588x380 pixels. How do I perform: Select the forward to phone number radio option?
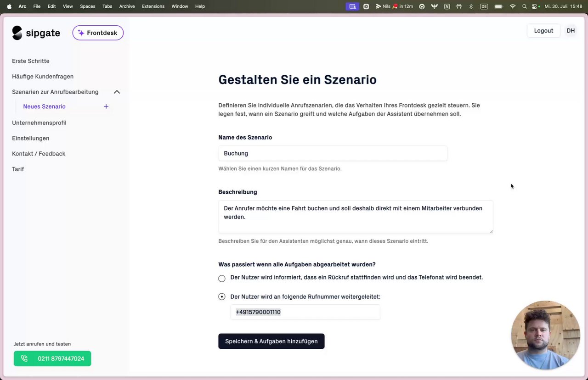(x=222, y=297)
